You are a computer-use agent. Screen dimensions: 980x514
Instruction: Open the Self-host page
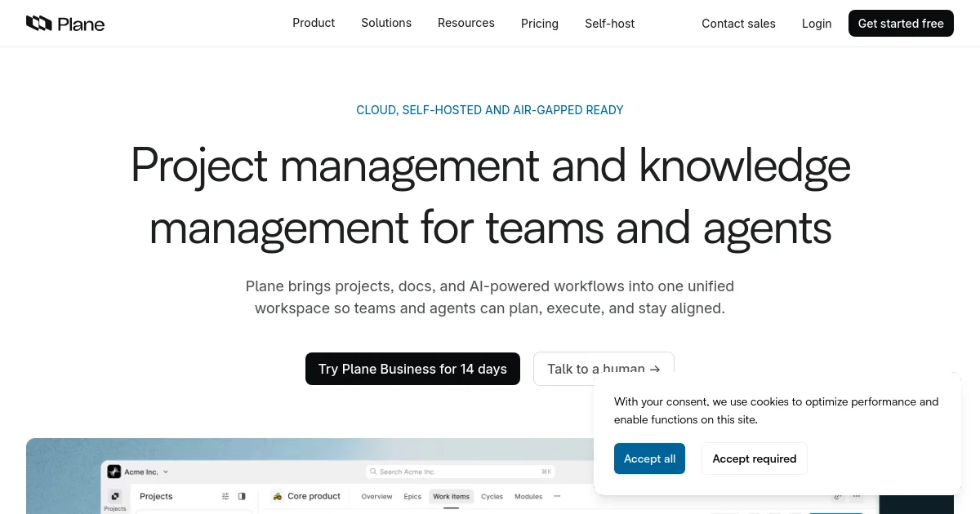coord(609,24)
